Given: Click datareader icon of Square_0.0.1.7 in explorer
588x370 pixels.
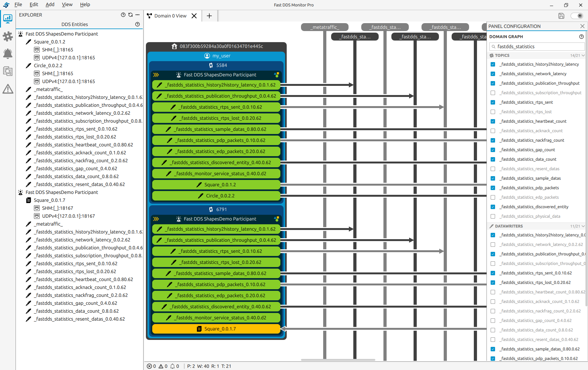Looking at the screenshot, I should [29, 200].
